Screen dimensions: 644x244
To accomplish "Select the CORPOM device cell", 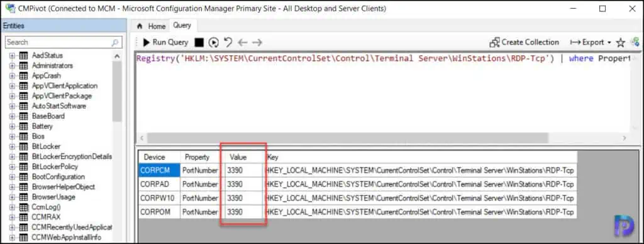I will [159, 212].
